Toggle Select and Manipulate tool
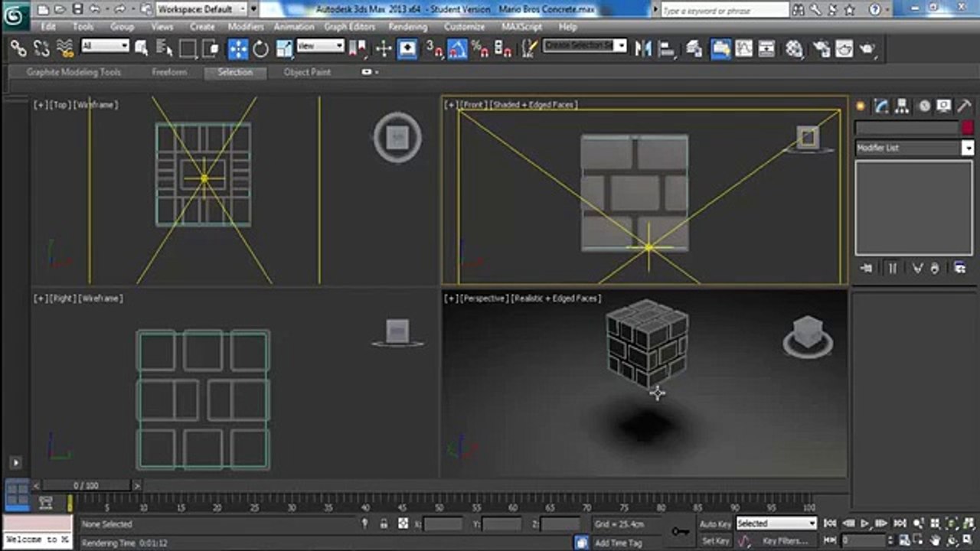Screen dimensions: 980x551 pyautogui.click(x=384, y=49)
